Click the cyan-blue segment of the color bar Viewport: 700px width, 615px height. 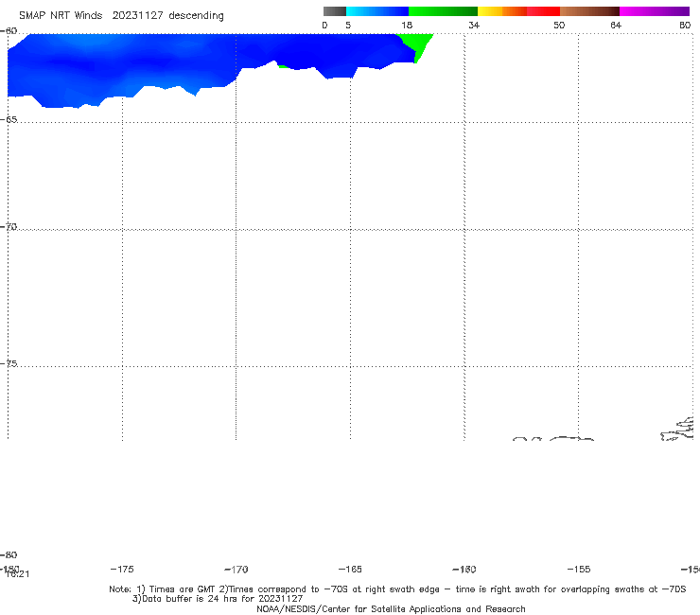coord(377,11)
